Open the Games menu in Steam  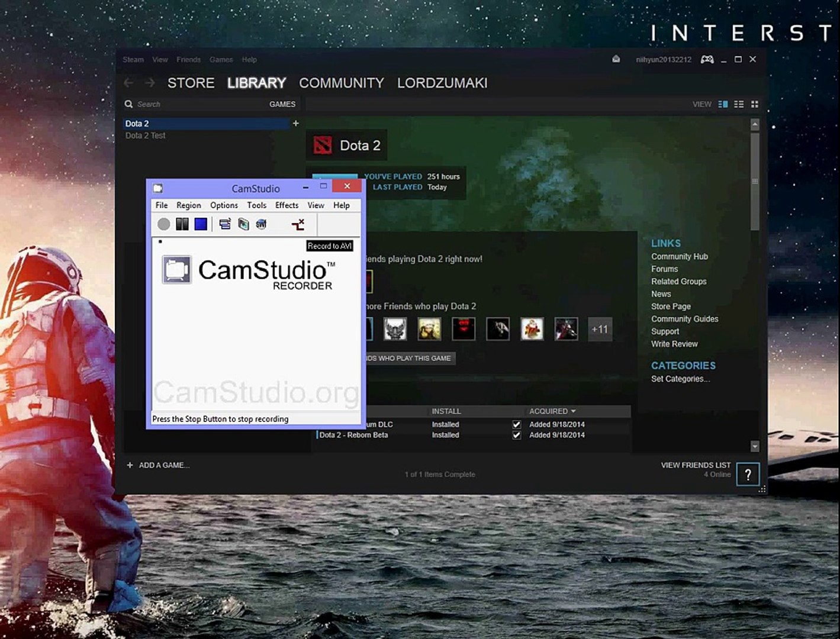coord(221,60)
